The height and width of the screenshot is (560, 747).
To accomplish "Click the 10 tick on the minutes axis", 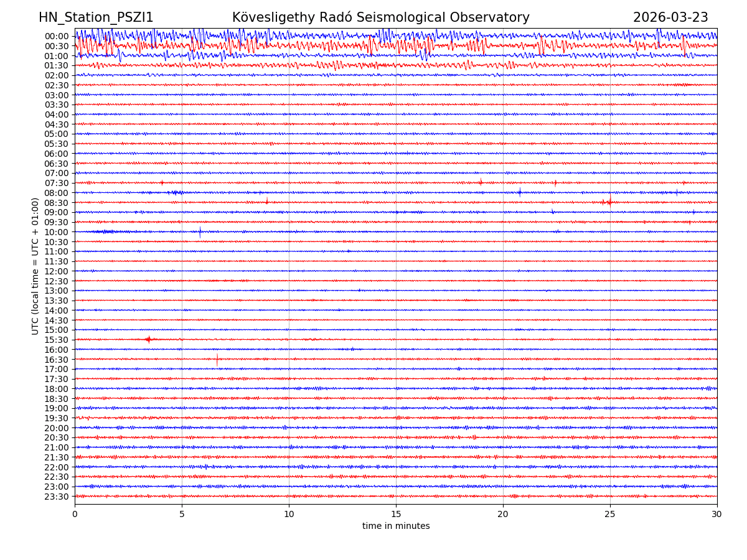I will pos(289,515).
